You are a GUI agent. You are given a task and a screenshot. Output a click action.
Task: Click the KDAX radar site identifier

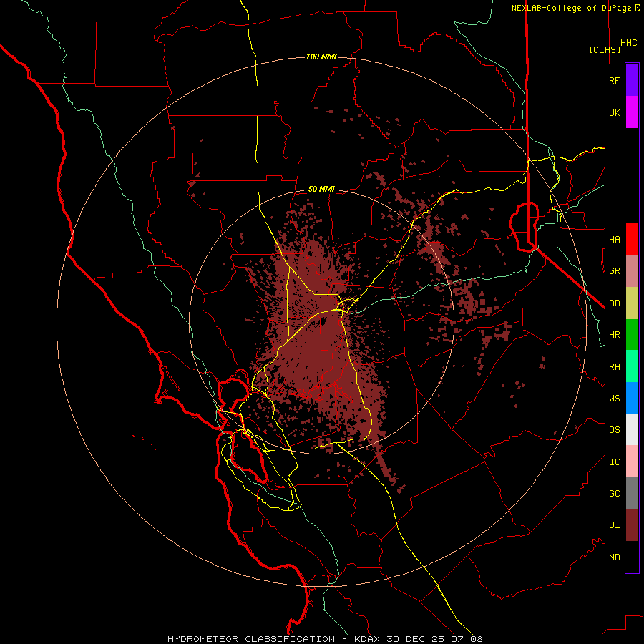pos(367,639)
